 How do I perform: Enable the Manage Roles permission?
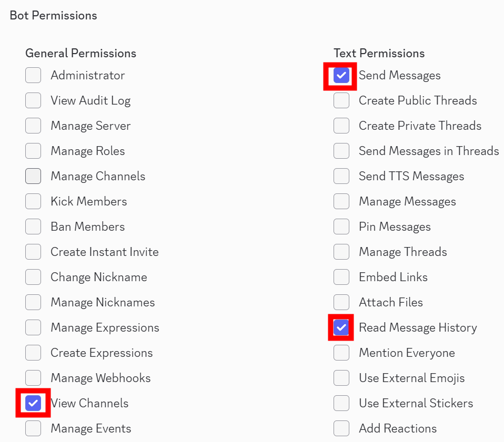[33, 151]
